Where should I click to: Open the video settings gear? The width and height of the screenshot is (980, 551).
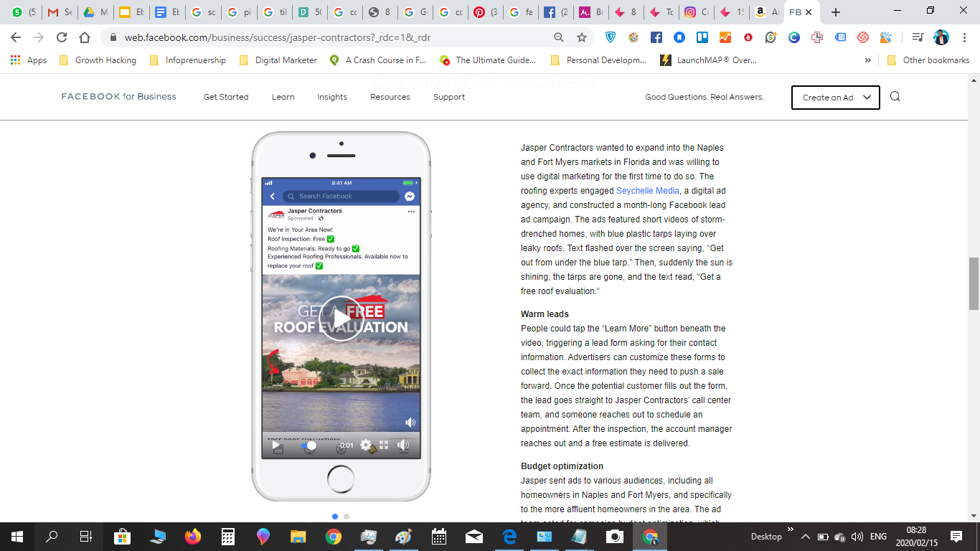click(x=367, y=446)
